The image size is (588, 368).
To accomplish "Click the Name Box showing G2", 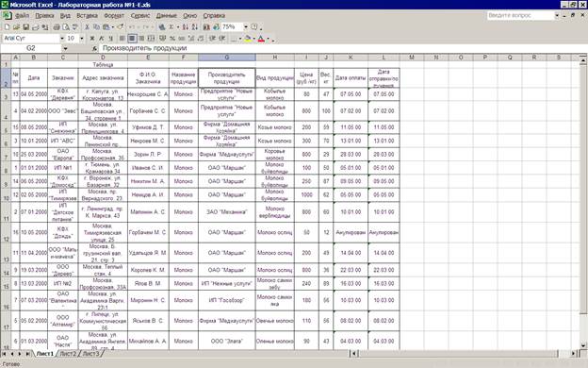I will (x=31, y=48).
